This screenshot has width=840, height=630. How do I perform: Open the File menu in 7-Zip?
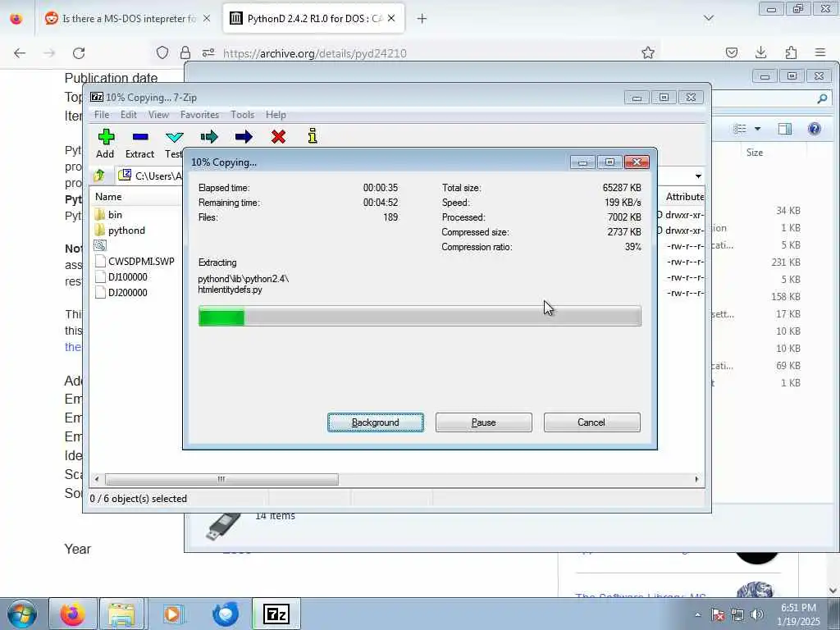[x=101, y=115]
